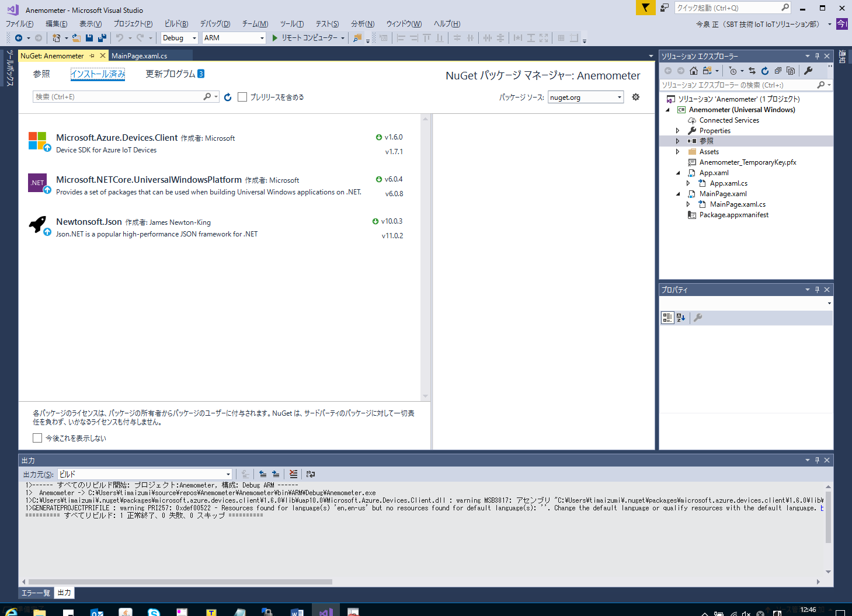
Task: Click the Solution Explorer Home icon
Action: [694, 71]
